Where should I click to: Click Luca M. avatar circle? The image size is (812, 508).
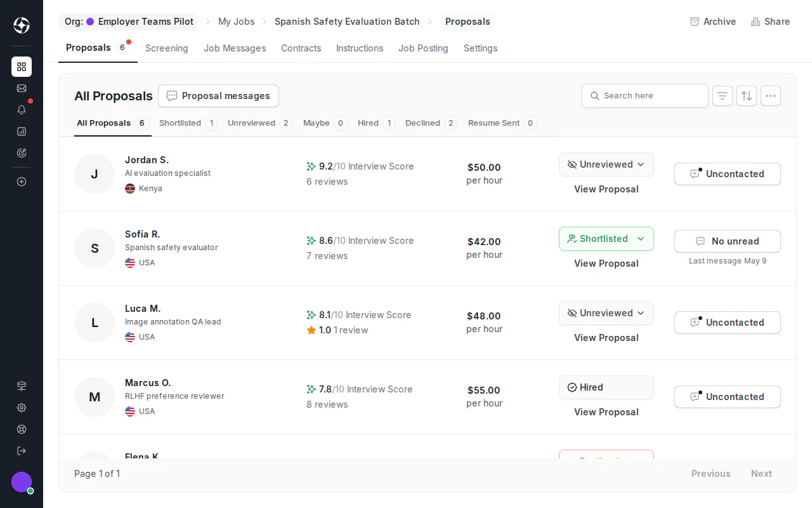click(95, 323)
